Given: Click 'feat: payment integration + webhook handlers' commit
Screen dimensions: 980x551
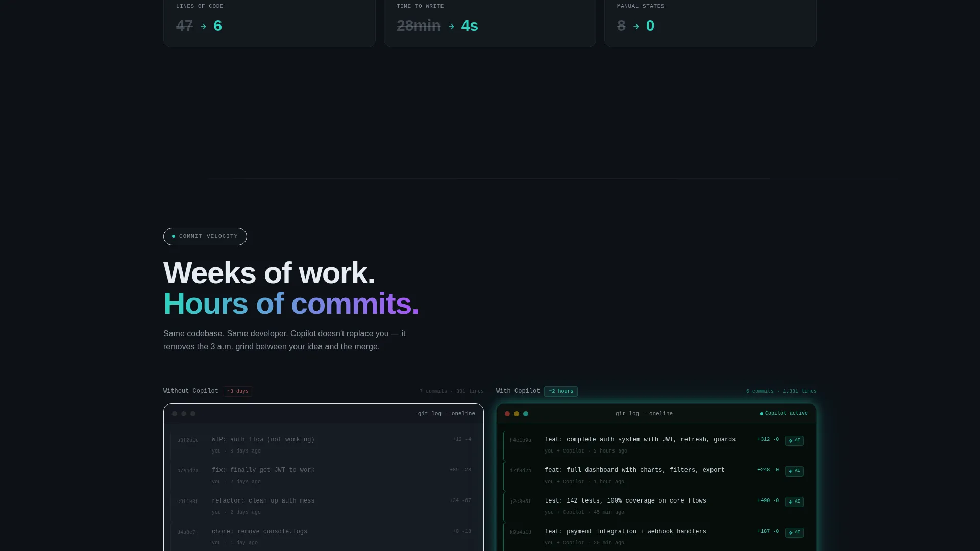Looking at the screenshot, I should click(625, 531).
